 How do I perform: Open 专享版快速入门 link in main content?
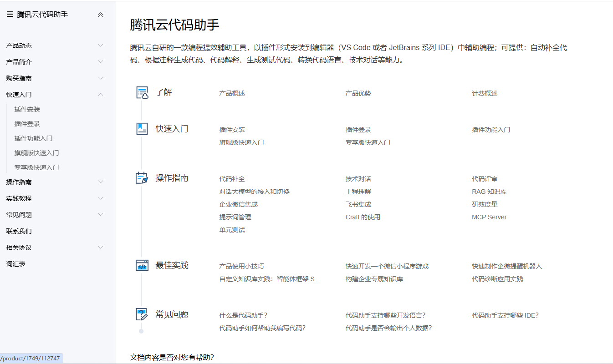tap(368, 142)
